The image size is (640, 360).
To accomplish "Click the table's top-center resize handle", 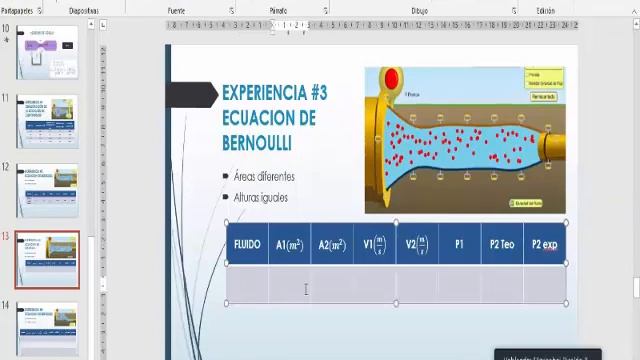I will pos(396,222).
